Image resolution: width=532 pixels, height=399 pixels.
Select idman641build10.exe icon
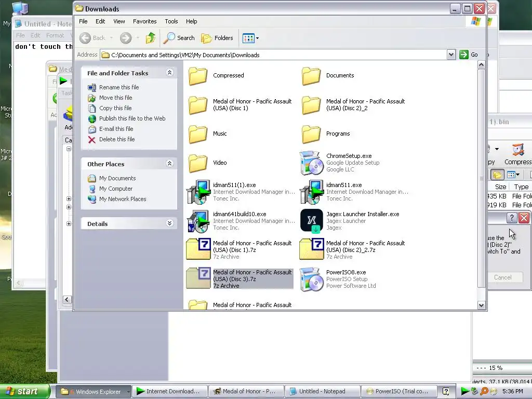pos(198,221)
